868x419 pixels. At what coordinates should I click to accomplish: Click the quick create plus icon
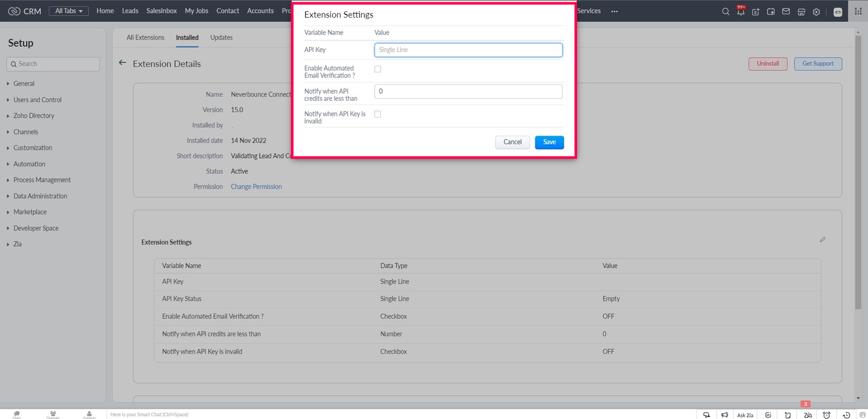click(756, 11)
